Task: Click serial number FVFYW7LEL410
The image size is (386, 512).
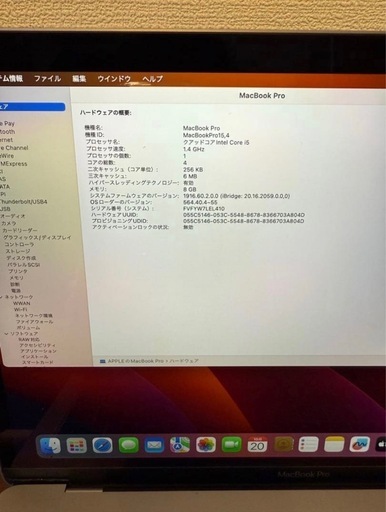Action: coord(204,208)
